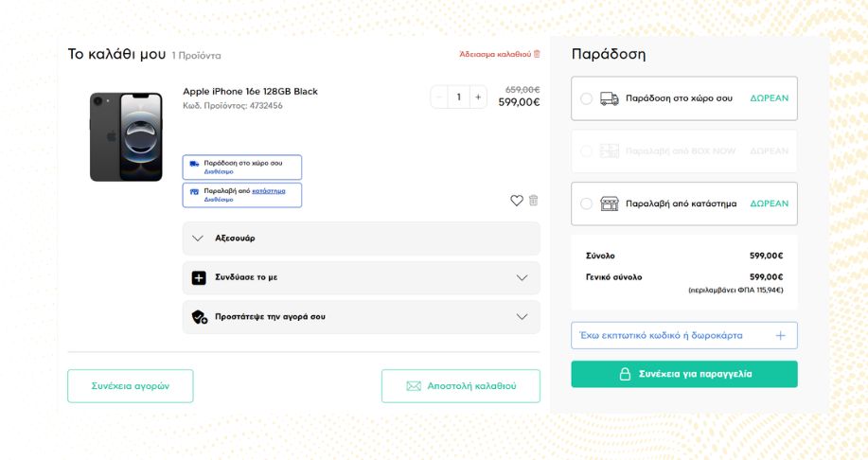Click the plus icon beside discount code field
Screen dimensions: 868x460
781,335
